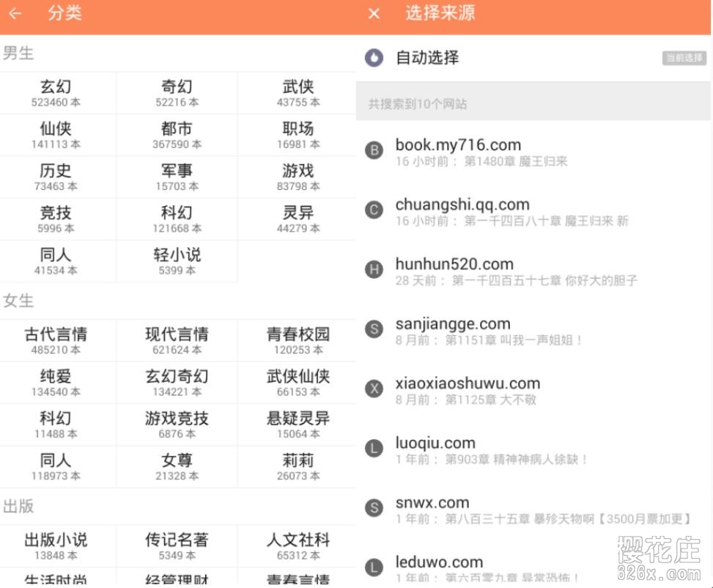This screenshot has width=713, height=588.
Task: Open hunhun520.com source
Action: coord(533,271)
